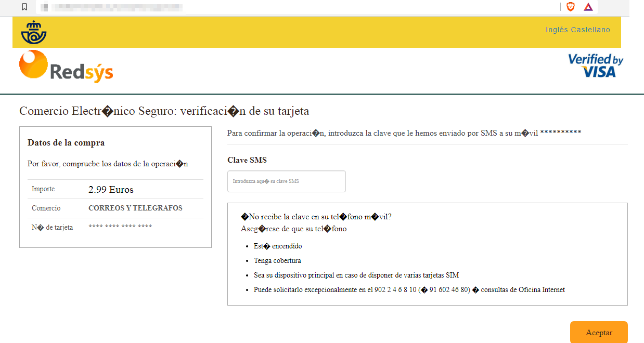The image size is (644, 343).
Task: Click the Tenga cobertura bullet item
Action: 277,260
